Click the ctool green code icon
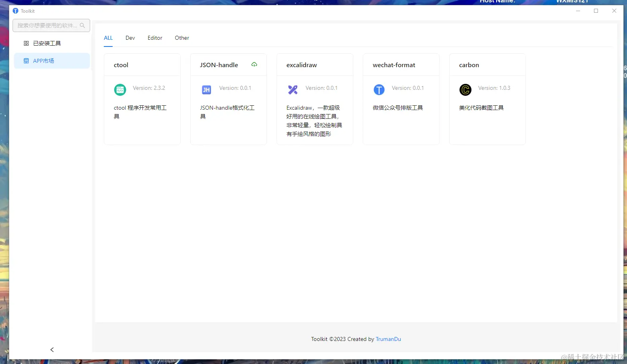 pyautogui.click(x=120, y=90)
